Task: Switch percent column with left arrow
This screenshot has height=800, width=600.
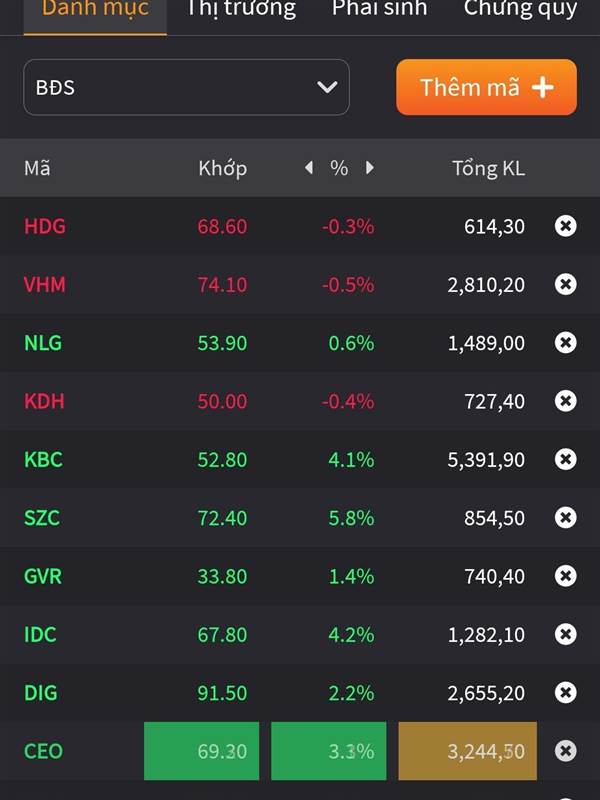Action: (309, 168)
